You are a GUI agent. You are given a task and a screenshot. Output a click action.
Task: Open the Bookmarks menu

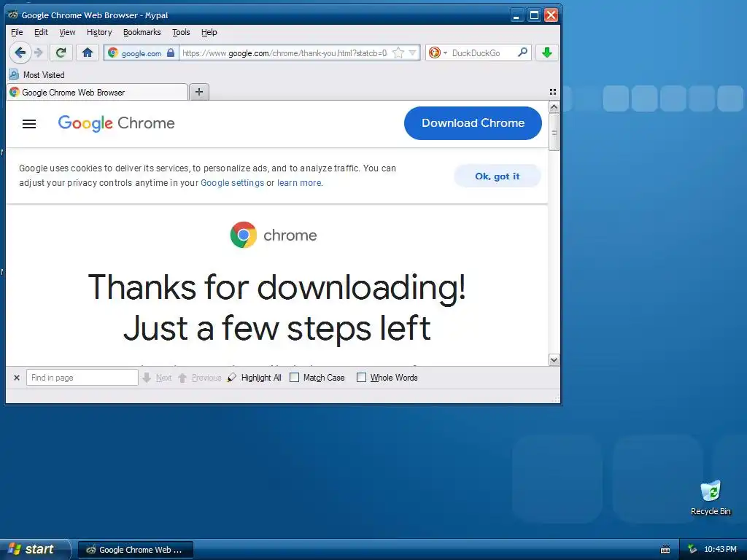tap(142, 32)
